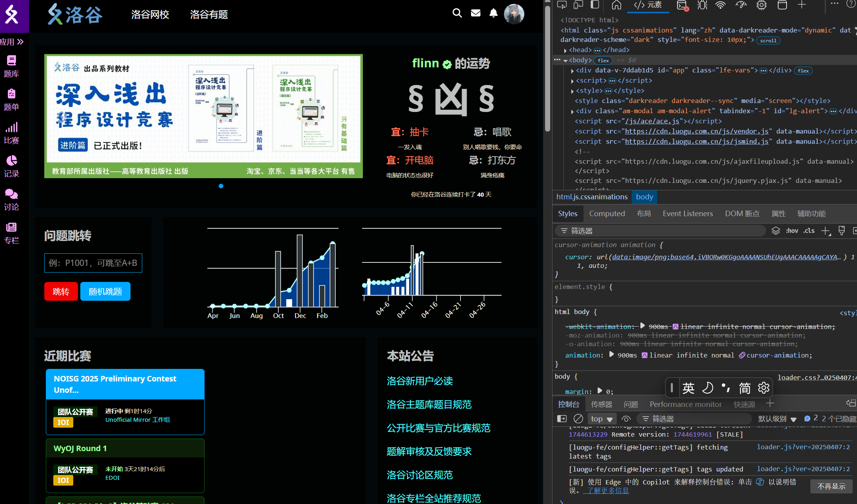Image resolution: width=857 pixels, height=504 pixels.
Task: Toggle the .cls class panel
Action: tap(808, 231)
